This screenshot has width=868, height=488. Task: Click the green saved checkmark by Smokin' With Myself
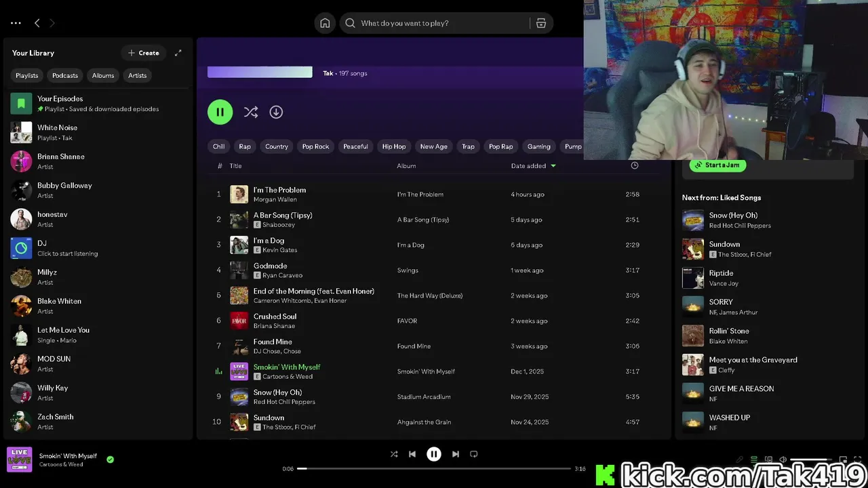[110, 459]
